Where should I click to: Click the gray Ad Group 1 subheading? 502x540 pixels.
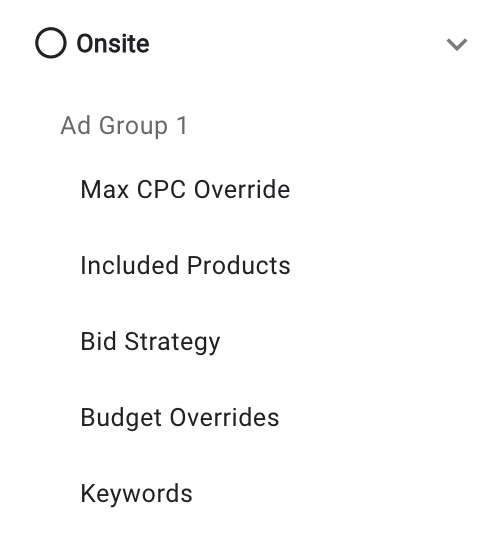[124, 126]
